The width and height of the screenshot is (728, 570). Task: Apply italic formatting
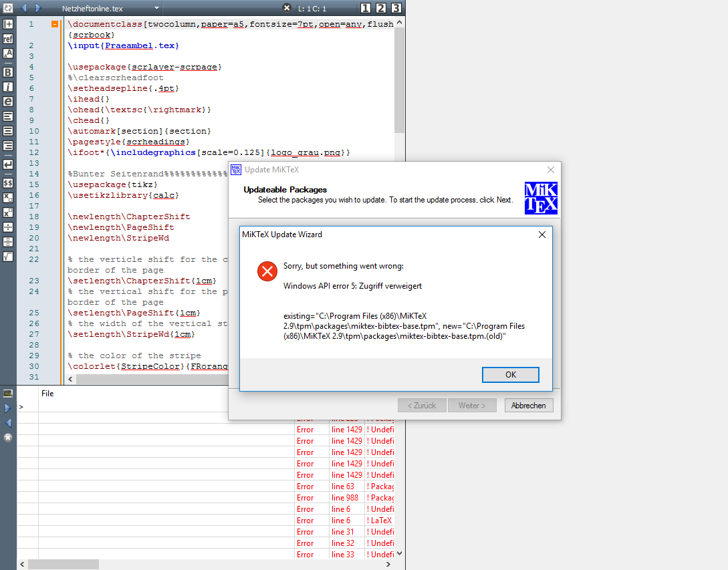point(8,87)
